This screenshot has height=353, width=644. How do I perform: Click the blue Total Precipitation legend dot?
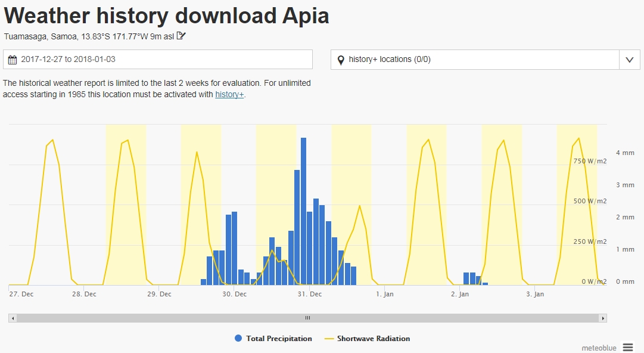[x=238, y=339]
